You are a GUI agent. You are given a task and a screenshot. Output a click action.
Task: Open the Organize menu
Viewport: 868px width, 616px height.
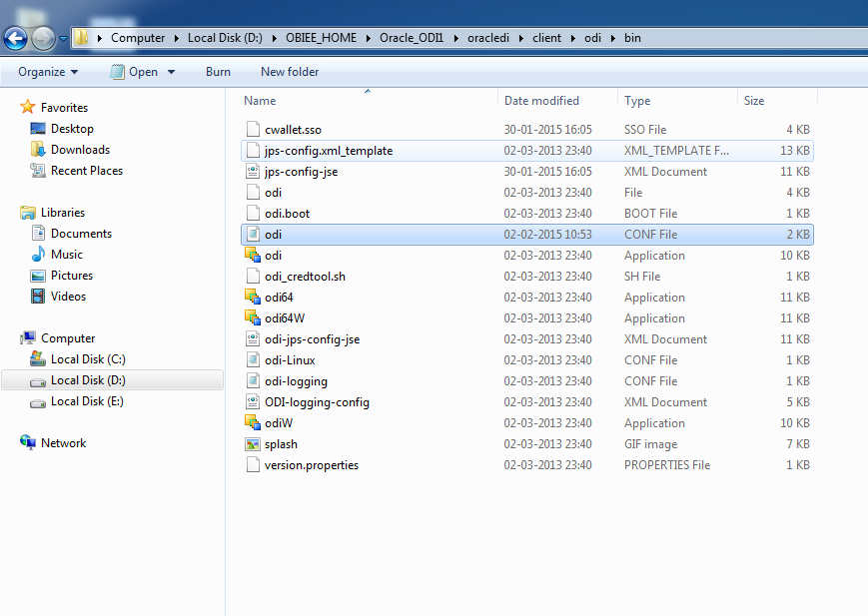(48, 72)
